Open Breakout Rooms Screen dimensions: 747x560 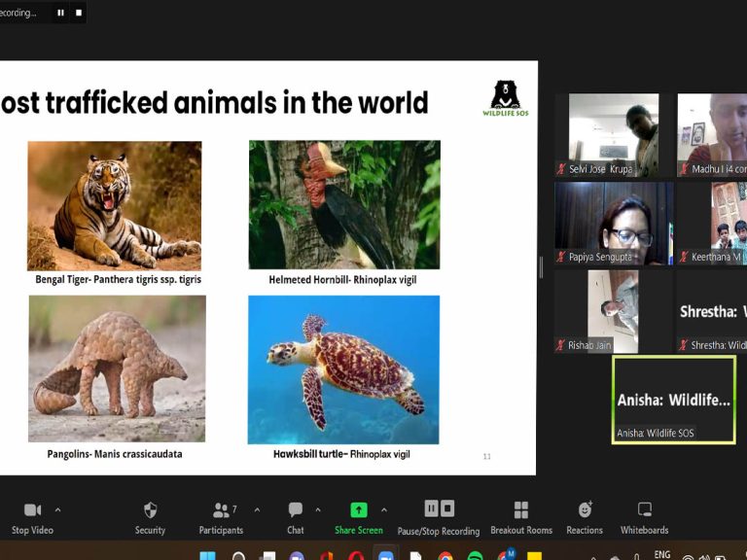pyautogui.click(x=521, y=510)
